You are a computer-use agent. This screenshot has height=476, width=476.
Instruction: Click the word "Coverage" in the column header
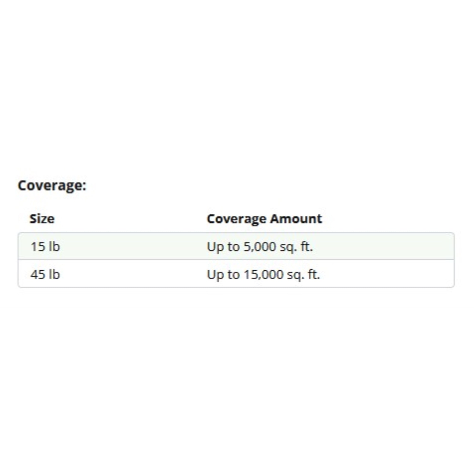(x=237, y=219)
